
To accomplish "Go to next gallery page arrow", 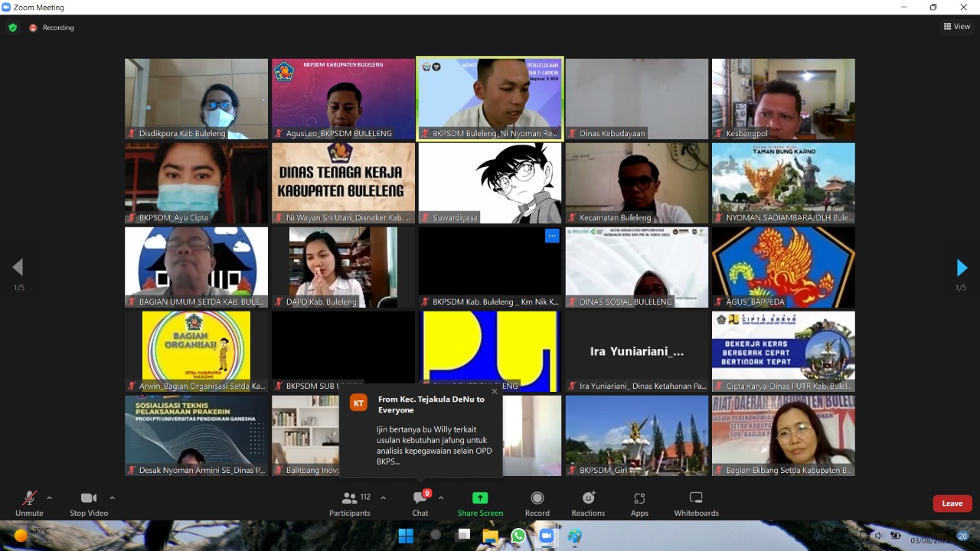I will pos(962,268).
